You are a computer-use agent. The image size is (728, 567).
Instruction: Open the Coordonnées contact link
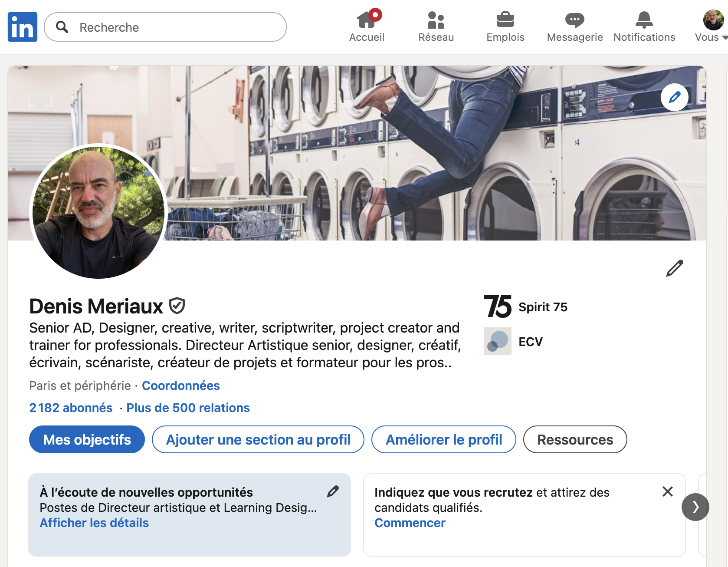click(180, 386)
